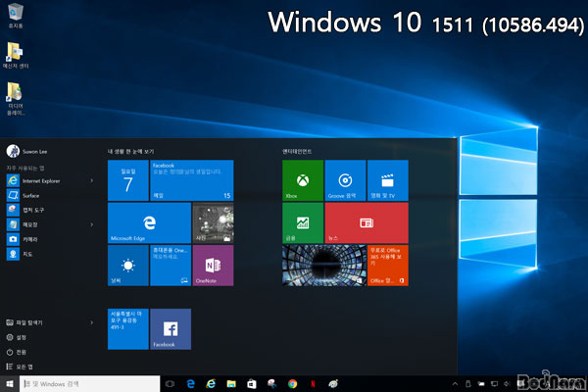Show hidden system tray icons
This screenshot has height=392, width=588.
[455, 384]
